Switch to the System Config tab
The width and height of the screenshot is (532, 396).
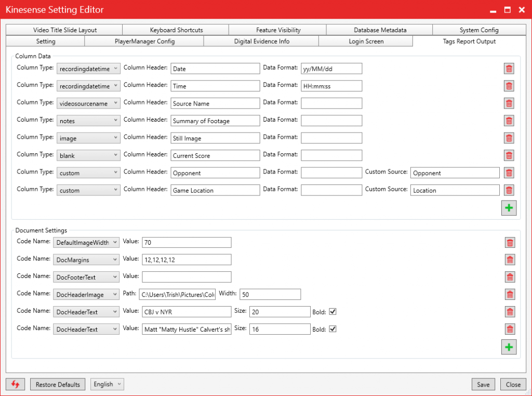coord(479,30)
